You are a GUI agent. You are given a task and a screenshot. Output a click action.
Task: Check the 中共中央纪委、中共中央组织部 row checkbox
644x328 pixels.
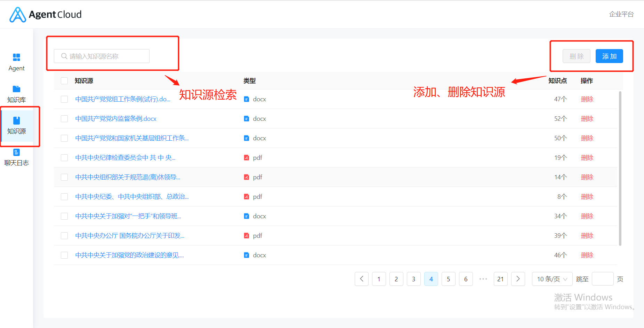tap(64, 197)
